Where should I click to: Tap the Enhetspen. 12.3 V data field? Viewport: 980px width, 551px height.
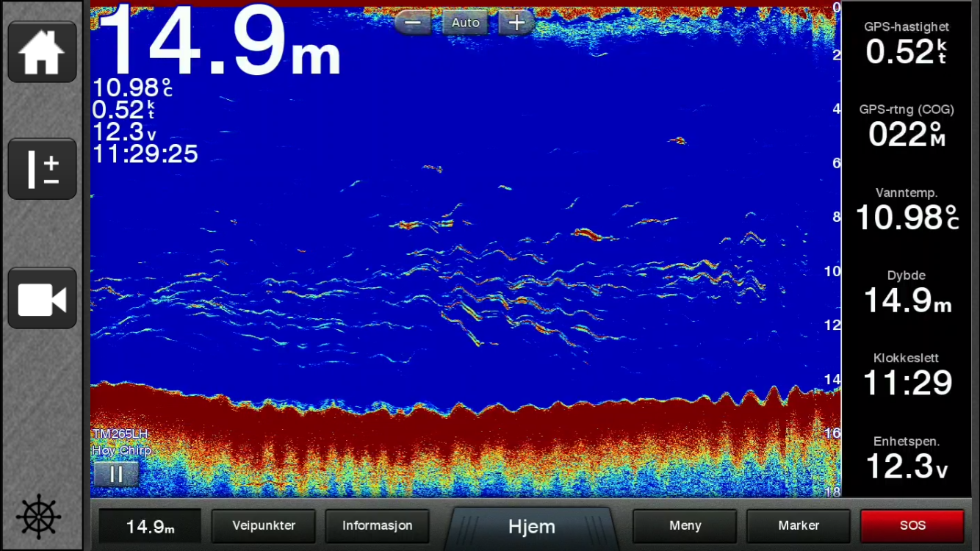(907, 458)
